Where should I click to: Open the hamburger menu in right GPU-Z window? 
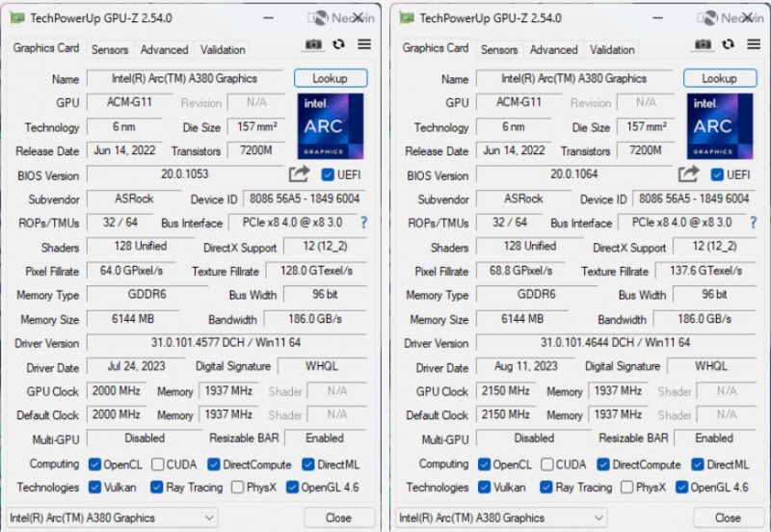coord(754,44)
